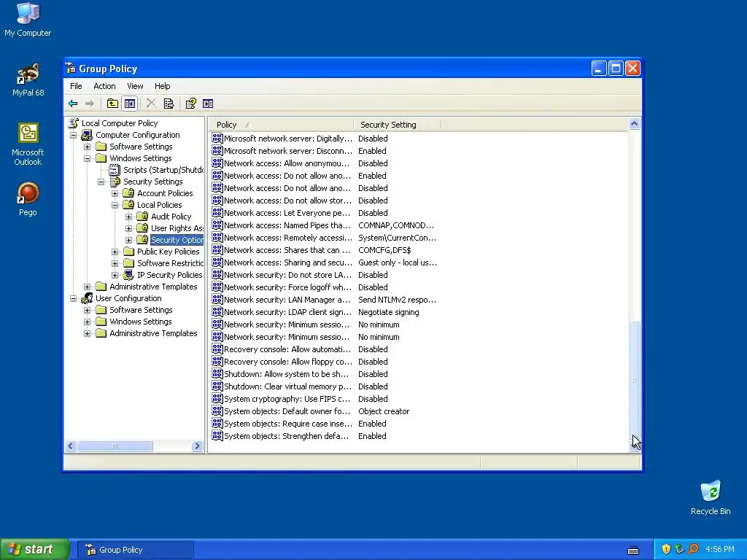This screenshot has width=747, height=560.
Task: Click the Start button
Action: pyautogui.click(x=35, y=550)
